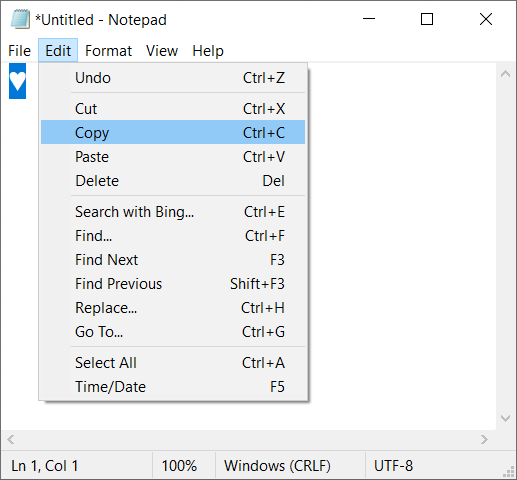The height and width of the screenshot is (480, 517).
Task: Choose Delete from the Edit menu
Action: [173, 181]
